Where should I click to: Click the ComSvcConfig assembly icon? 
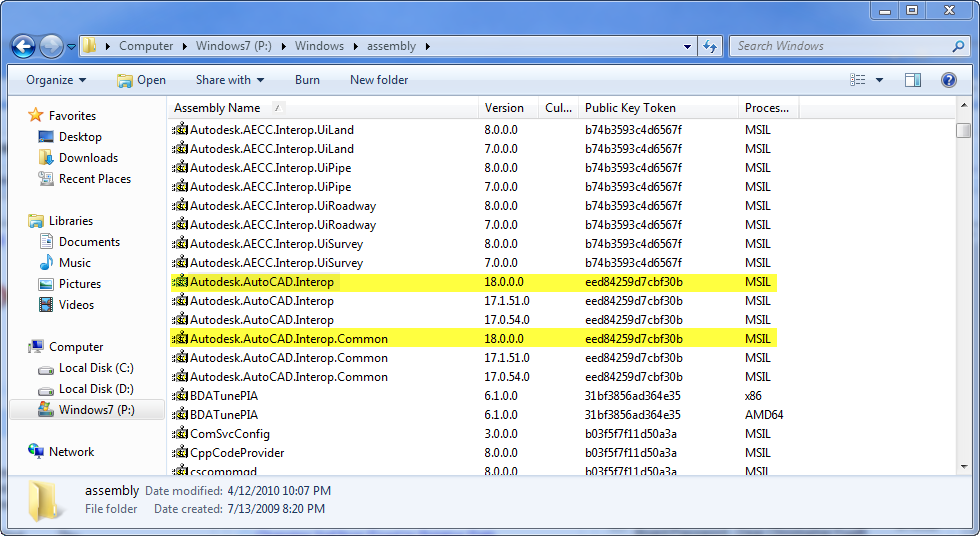click(x=180, y=434)
